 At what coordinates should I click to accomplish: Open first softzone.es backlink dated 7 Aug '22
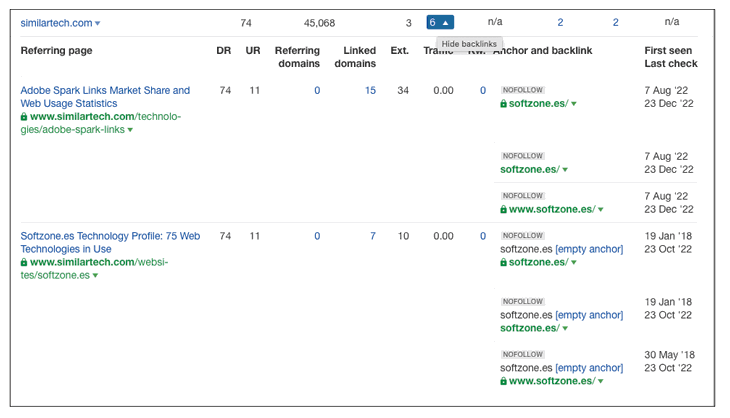537,104
